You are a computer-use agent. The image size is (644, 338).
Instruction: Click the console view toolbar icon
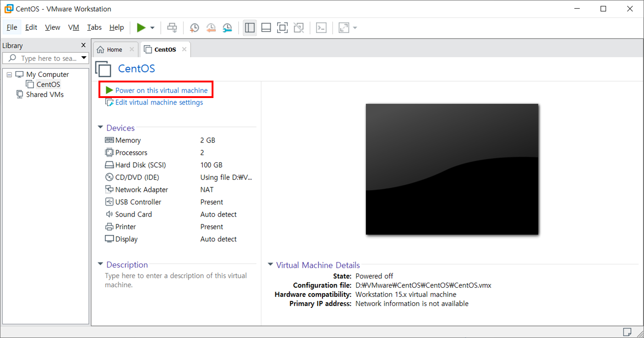[322, 28]
